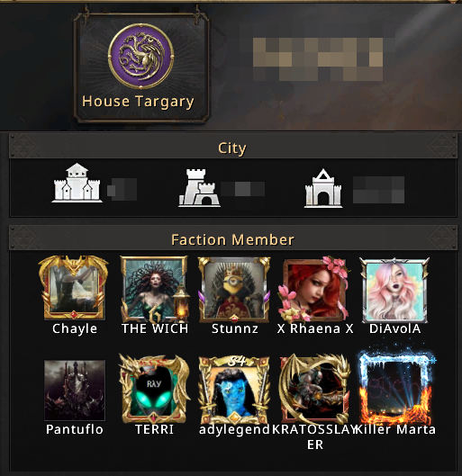View KRATOSSLAYER member avatar

coord(314,389)
